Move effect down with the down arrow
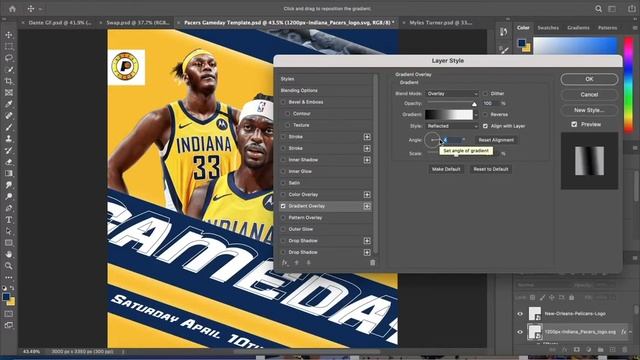Image resolution: width=640 pixels, height=360 pixels. pos(309,263)
